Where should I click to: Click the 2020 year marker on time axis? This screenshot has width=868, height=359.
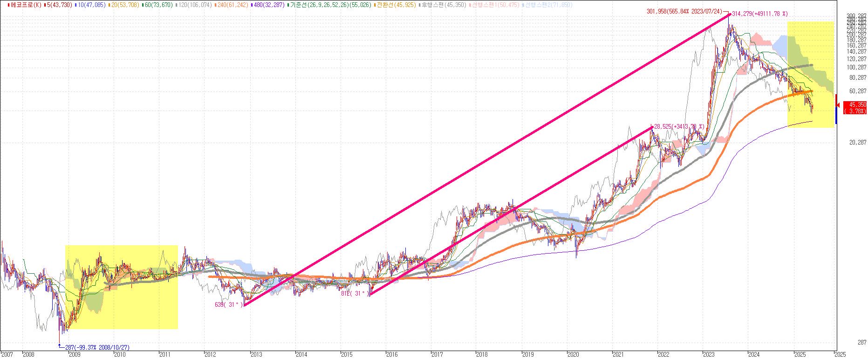pyautogui.click(x=574, y=354)
